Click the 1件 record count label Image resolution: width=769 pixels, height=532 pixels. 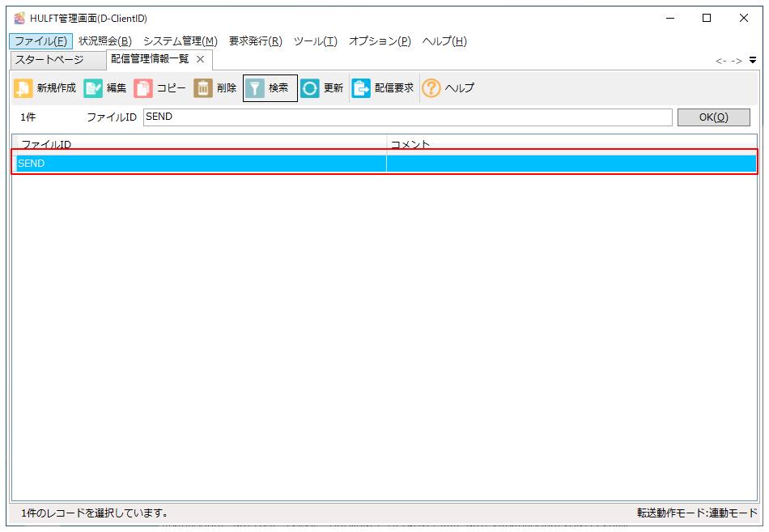(28, 117)
